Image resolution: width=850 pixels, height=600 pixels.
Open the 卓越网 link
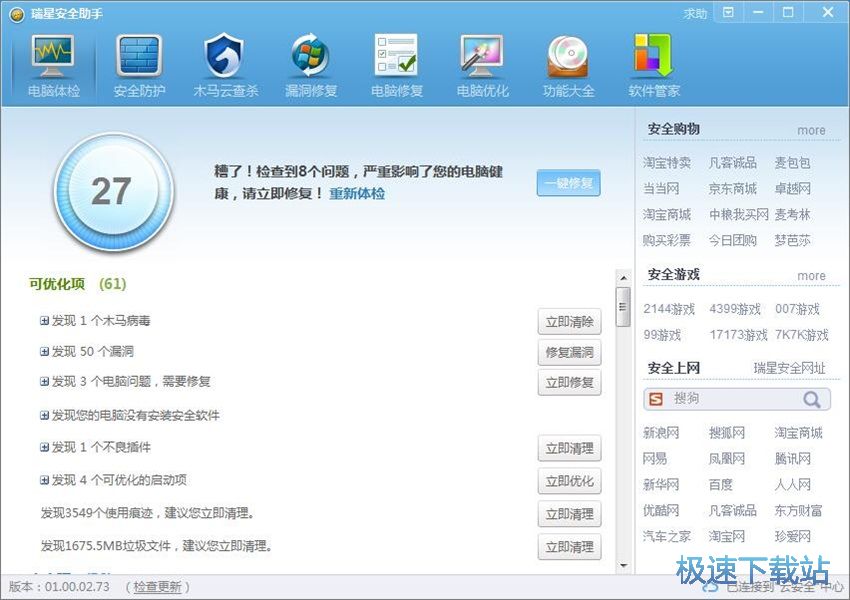(792, 189)
